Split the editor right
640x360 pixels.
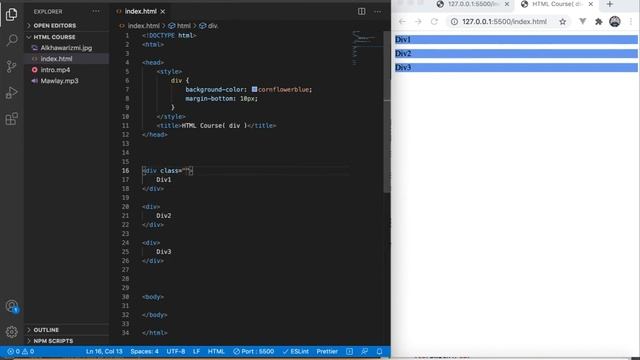[x=362, y=11]
